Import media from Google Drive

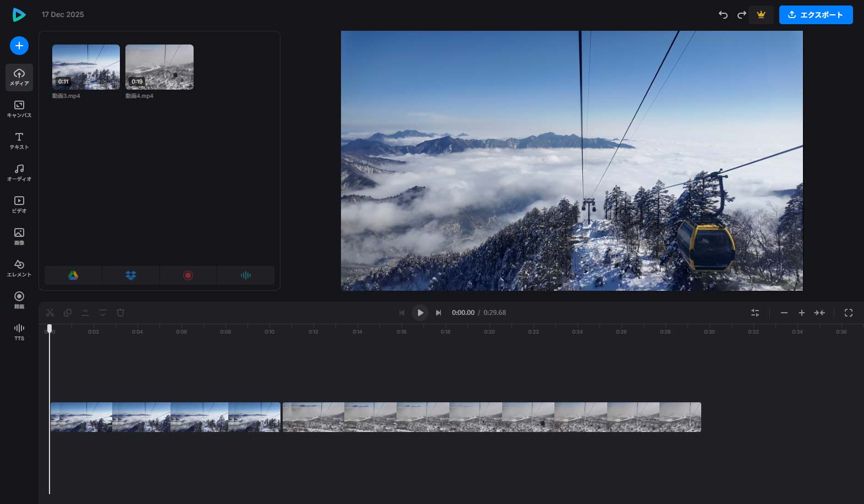click(x=73, y=275)
